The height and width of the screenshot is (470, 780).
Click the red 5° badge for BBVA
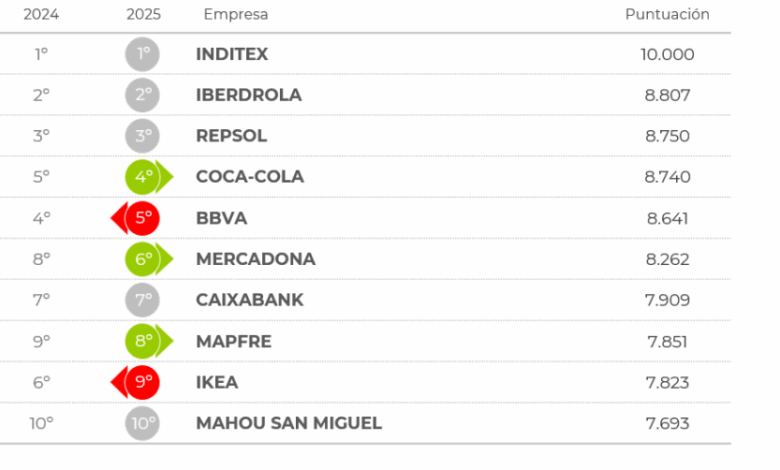coord(142,218)
